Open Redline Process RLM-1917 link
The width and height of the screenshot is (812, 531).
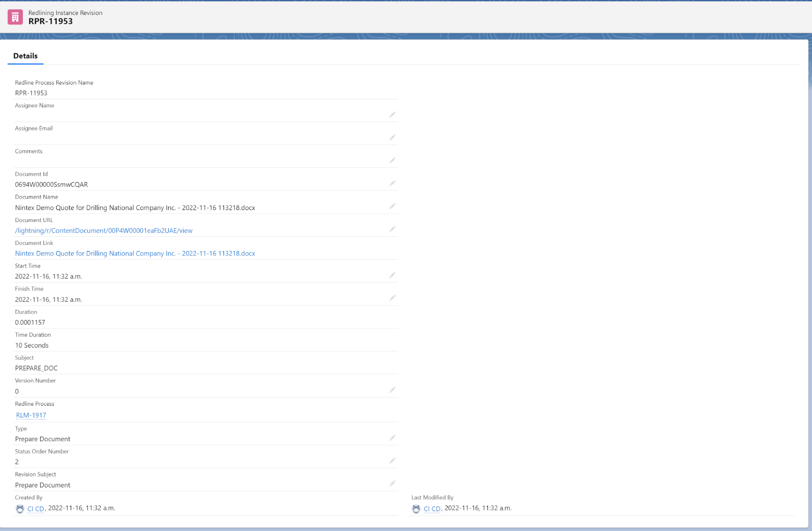point(31,415)
